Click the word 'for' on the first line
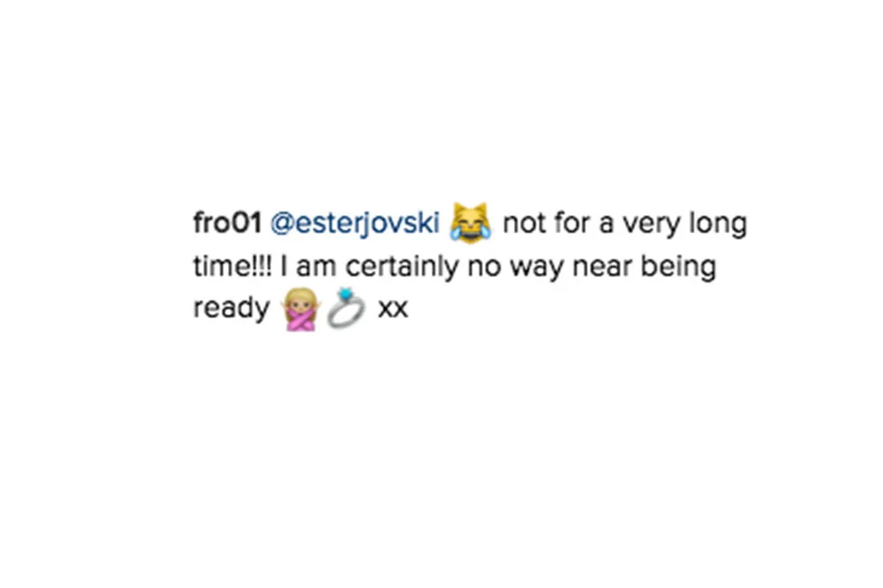The image size is (883, 588). click(x=571, y=222)
